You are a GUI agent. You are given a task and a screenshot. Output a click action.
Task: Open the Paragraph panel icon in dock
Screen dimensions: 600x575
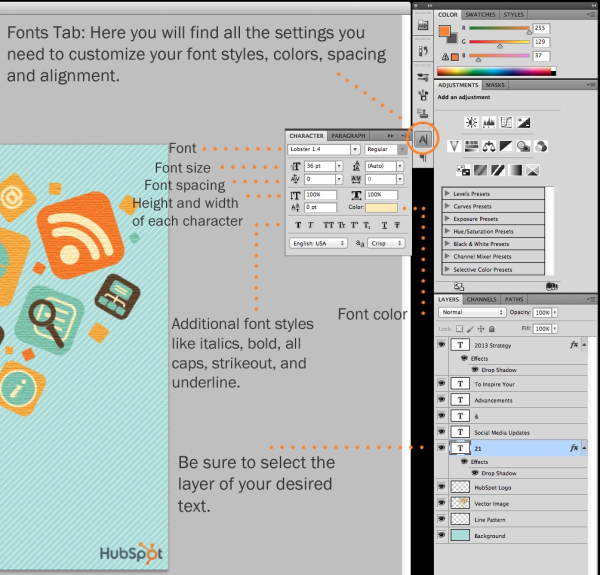pos(423,158)
